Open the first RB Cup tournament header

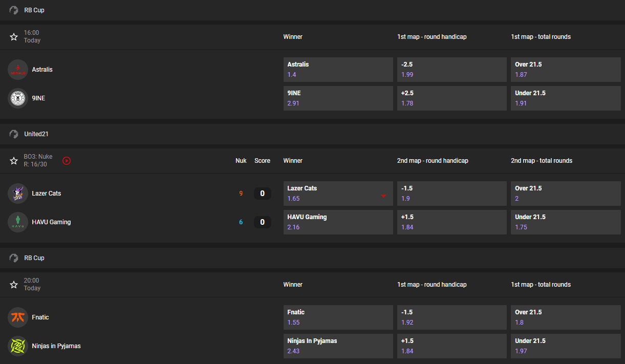(312, 10)
